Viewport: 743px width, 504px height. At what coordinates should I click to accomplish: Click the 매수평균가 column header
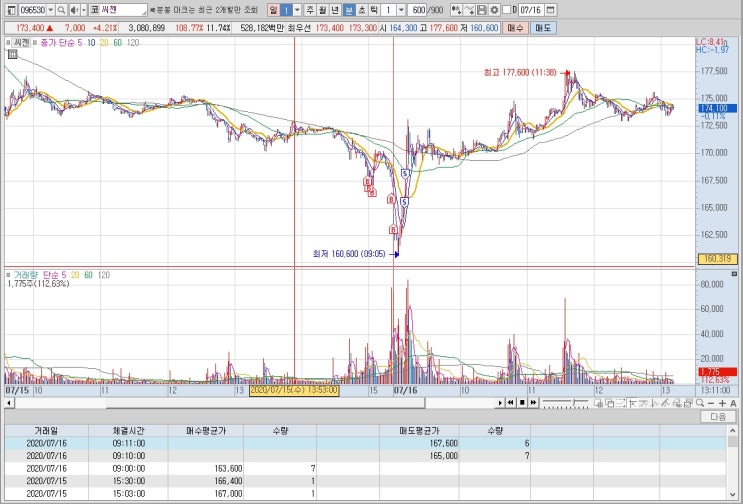tap(206, 431)
